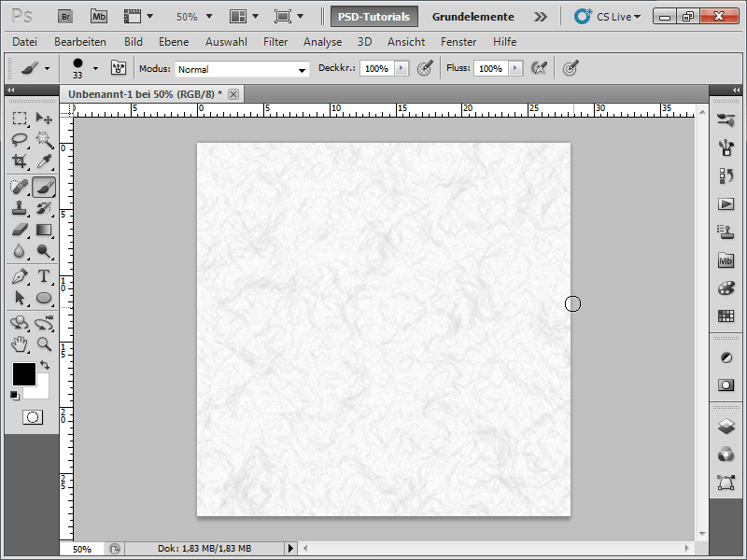Open the Ansicht menu
This screenshot has width=747, height=560.
coord(406,42)
